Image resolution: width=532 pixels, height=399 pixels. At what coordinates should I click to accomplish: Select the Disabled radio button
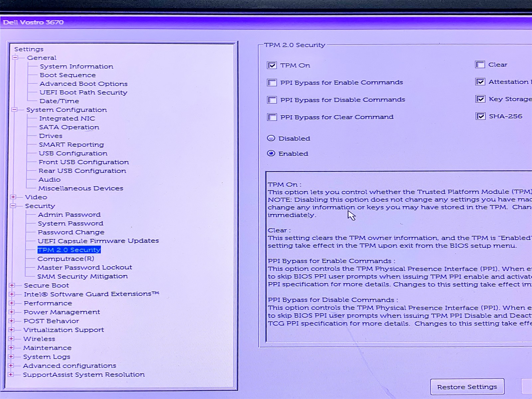(271, 138)
